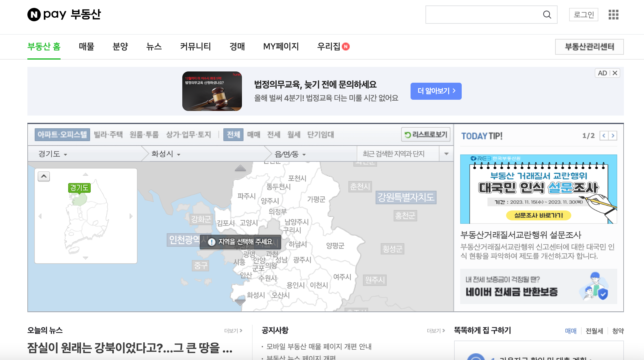Click 더 알아보기 ad button
The height and width of the screenshot is (360, 644).
click(x=436, y=91)
